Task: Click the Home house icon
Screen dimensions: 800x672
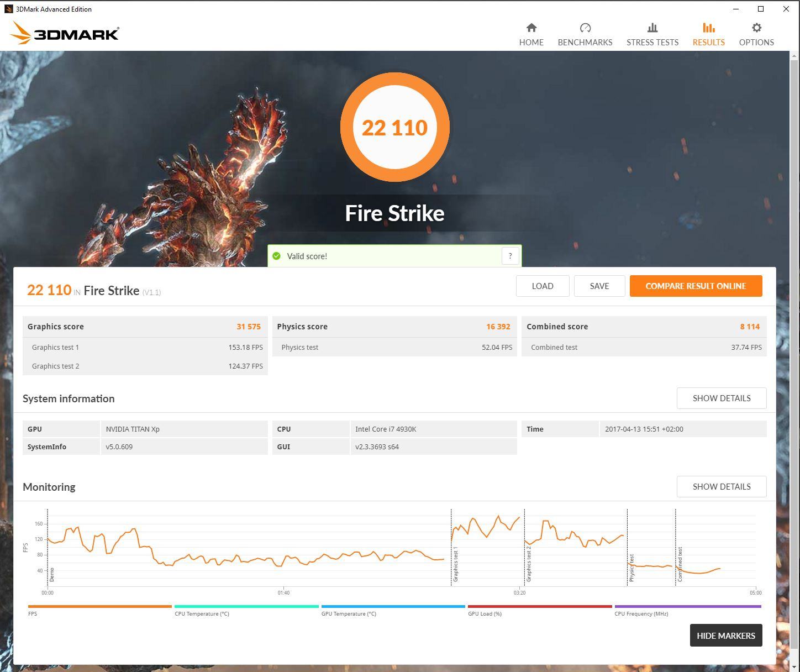Action: pyautogui.click(x=531, y=28)
